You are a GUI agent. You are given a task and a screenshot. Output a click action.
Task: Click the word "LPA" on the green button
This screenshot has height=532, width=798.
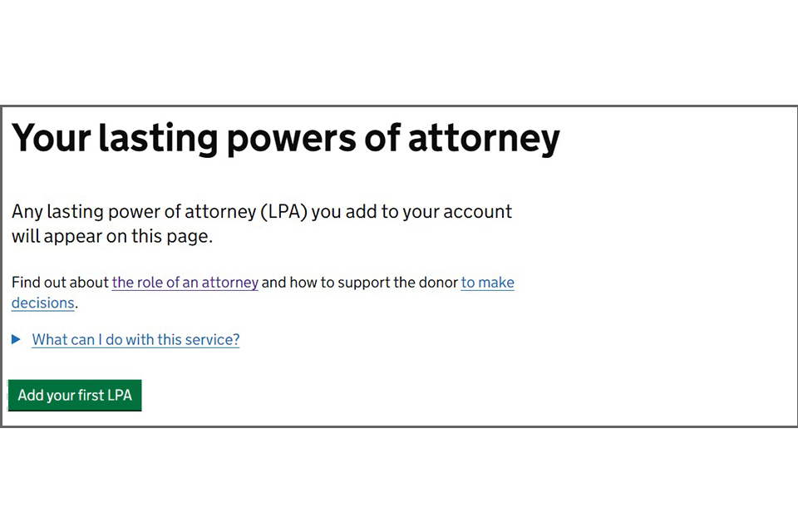pos(120,396)
